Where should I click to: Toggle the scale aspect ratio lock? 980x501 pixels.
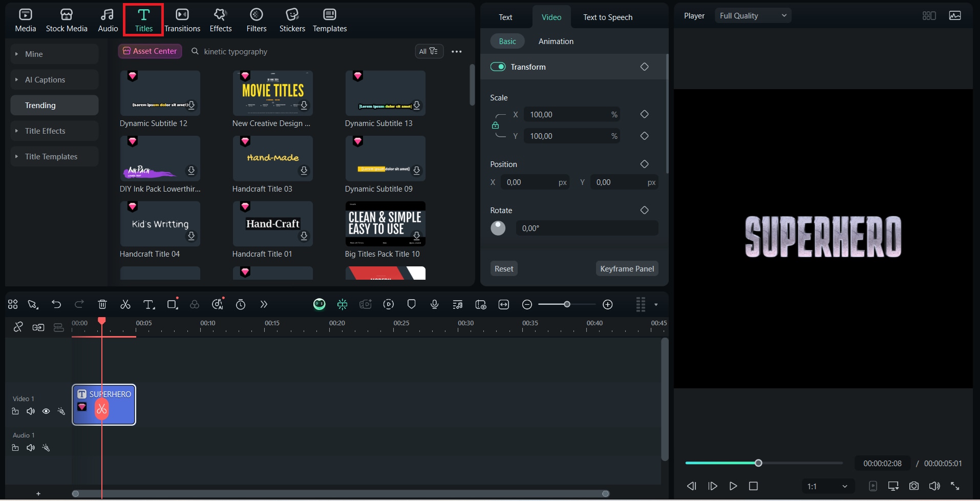[495, 125]
